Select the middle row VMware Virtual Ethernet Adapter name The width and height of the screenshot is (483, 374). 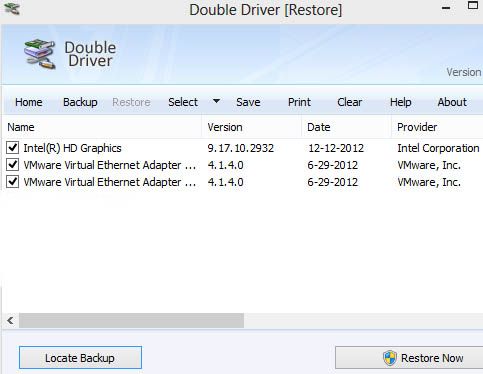coord(110,165)
